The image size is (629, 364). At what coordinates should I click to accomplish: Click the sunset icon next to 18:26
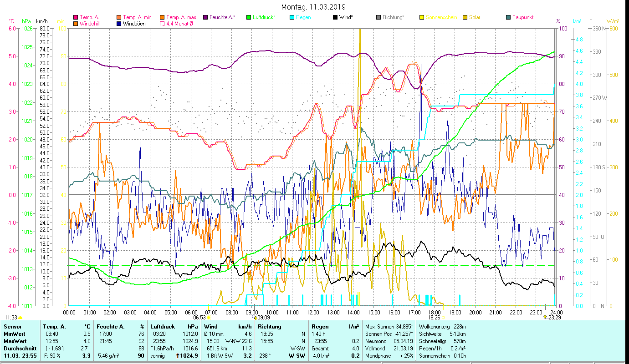[x=443, y=318]
